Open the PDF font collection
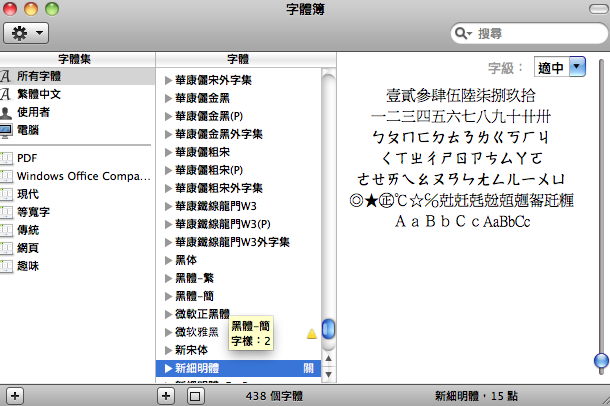 pyautogui.click(x=77, y=158)
